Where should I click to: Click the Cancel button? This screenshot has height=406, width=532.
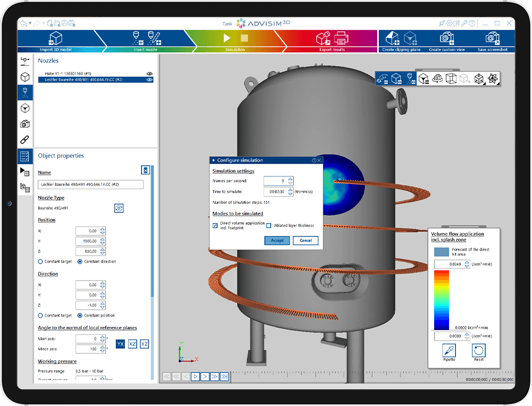coord(306,240)
